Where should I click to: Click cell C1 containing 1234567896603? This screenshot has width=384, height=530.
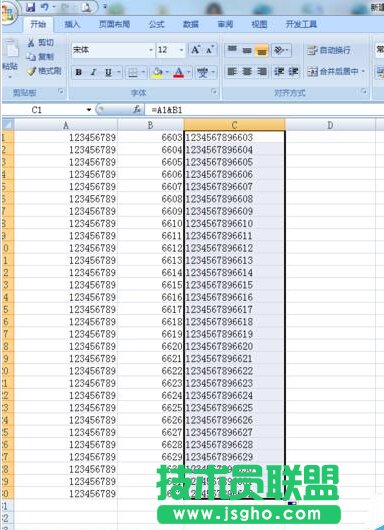(x=235, y=137)
